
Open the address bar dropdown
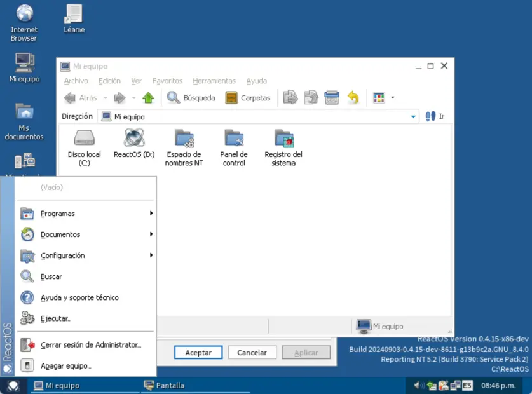pos(413,117)
